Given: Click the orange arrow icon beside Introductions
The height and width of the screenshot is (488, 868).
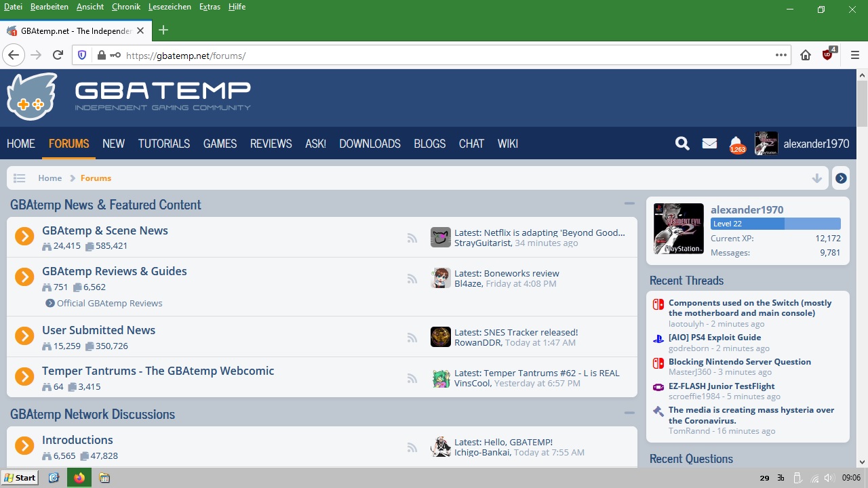Looking at the screenshot, I should point(24,445).
